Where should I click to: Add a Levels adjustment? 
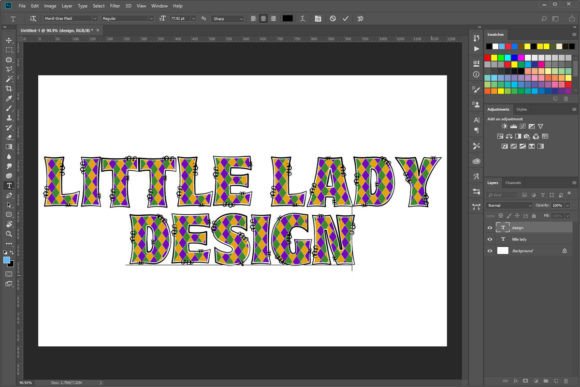coord(513,127)
